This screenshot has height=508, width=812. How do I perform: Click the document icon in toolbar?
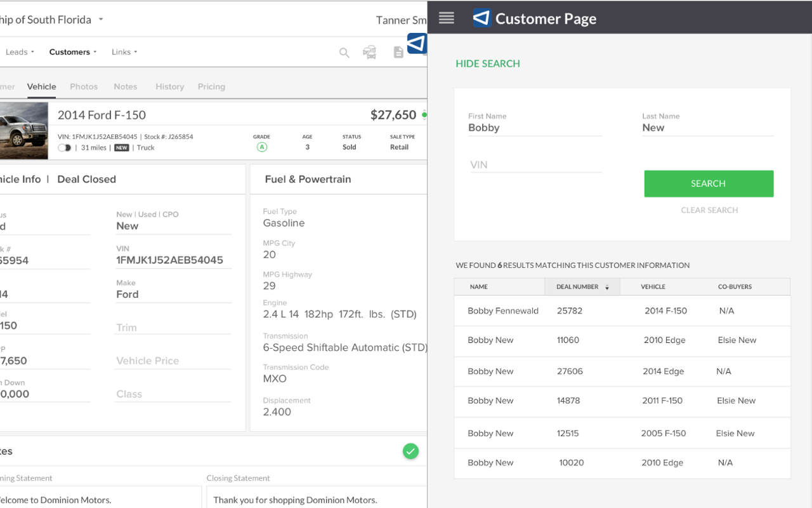tap(398, 53)
